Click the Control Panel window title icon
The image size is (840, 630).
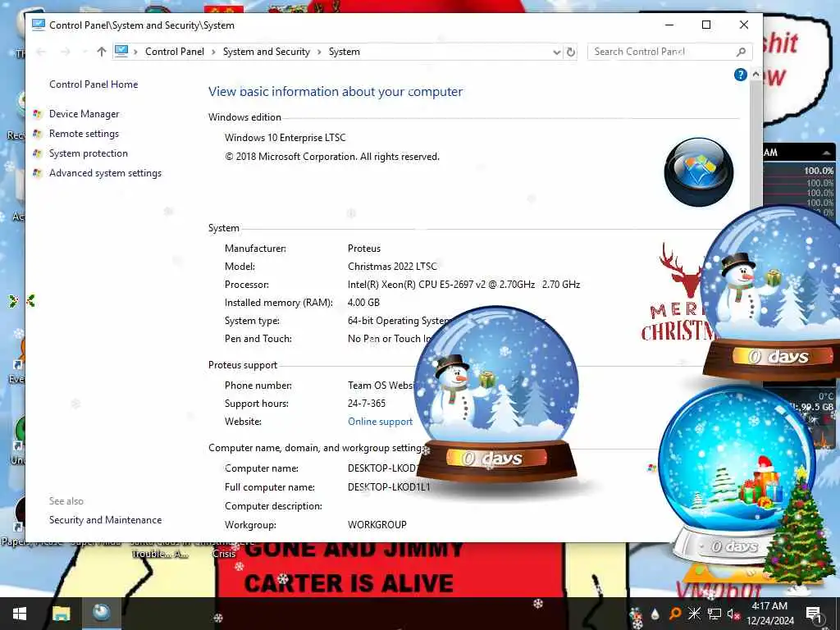38,25
